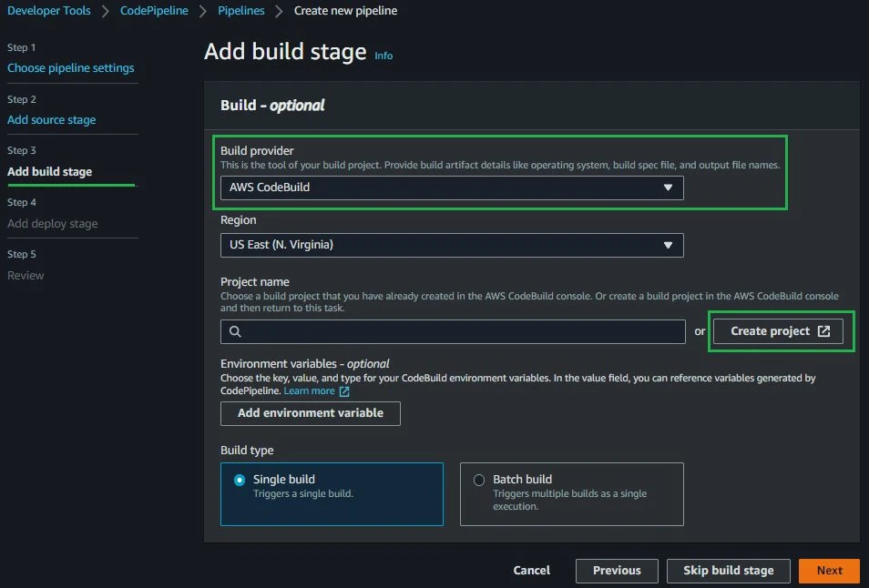Select the Single build radio button
The image size is (869, 588).
click(240, 480)
